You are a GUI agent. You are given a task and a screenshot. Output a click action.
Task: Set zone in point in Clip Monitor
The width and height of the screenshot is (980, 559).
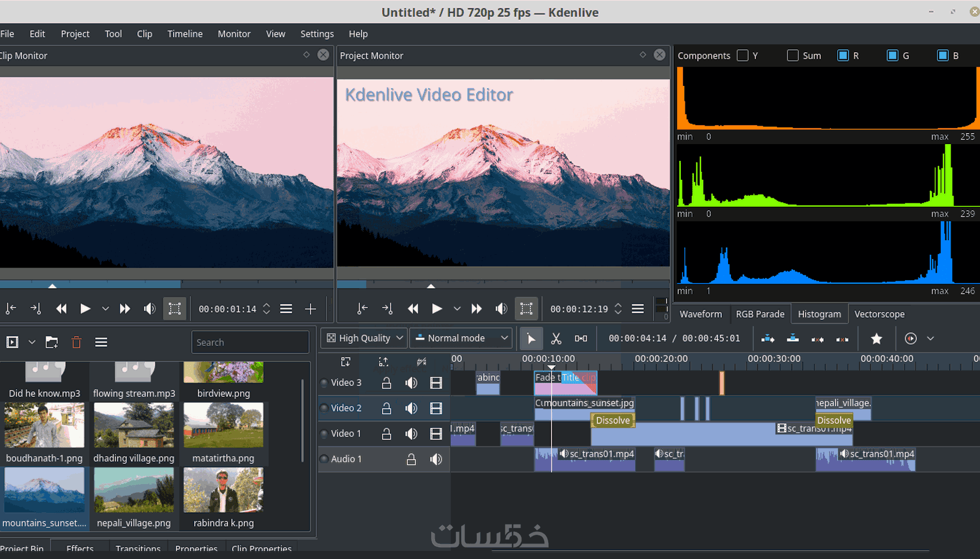[x=11, y=309]
